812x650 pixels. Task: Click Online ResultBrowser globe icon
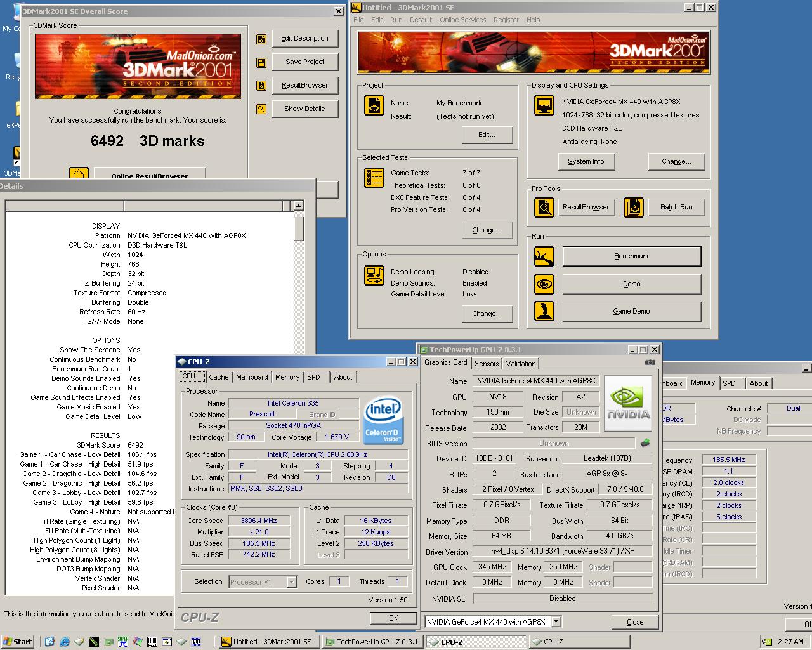coord(78,174)
